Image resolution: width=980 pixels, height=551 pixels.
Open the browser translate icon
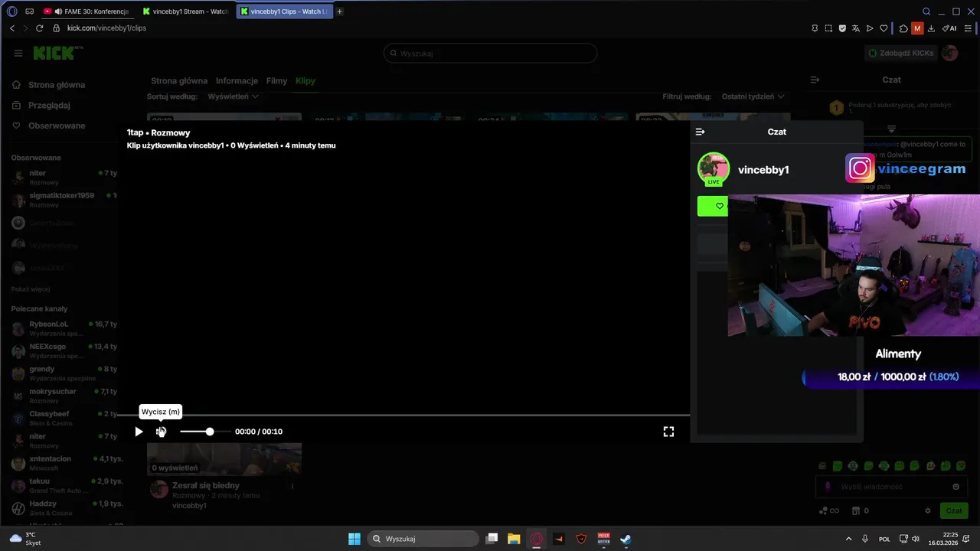pos(856,28)
